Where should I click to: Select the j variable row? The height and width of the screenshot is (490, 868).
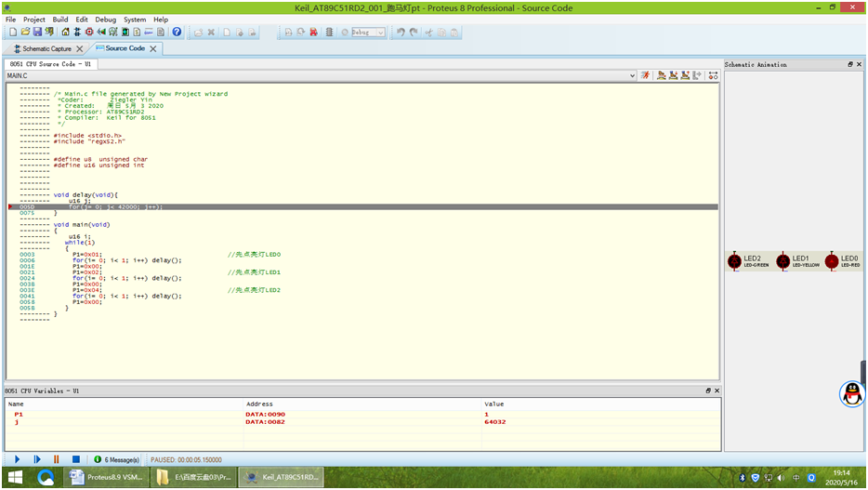362,422
